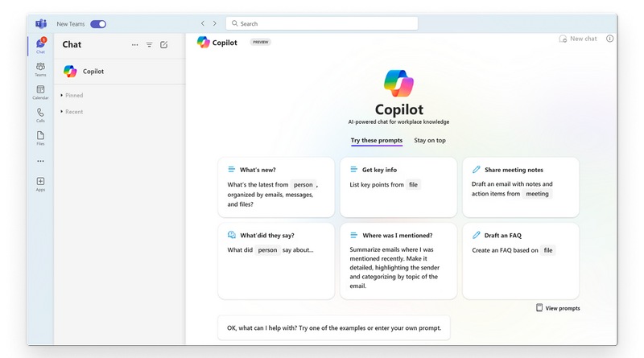Click file placeholder in Draft an FAQ
The width and height of the screenshot is (644, 358).
(548, 250)
